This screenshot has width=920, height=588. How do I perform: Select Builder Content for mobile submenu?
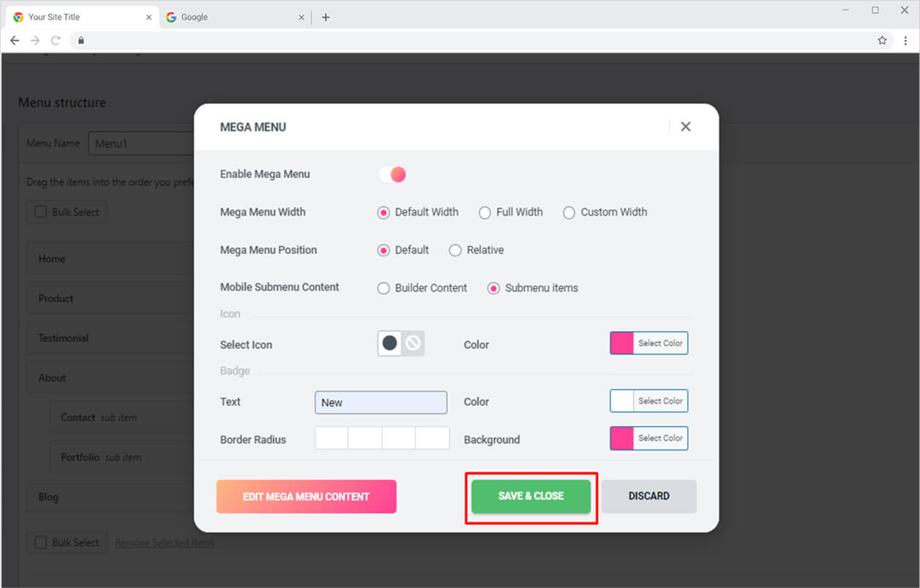click(384, 288)
